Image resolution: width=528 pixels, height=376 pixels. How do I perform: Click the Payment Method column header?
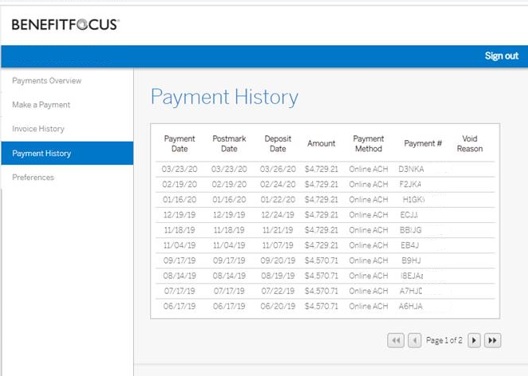tap(368, 144)
